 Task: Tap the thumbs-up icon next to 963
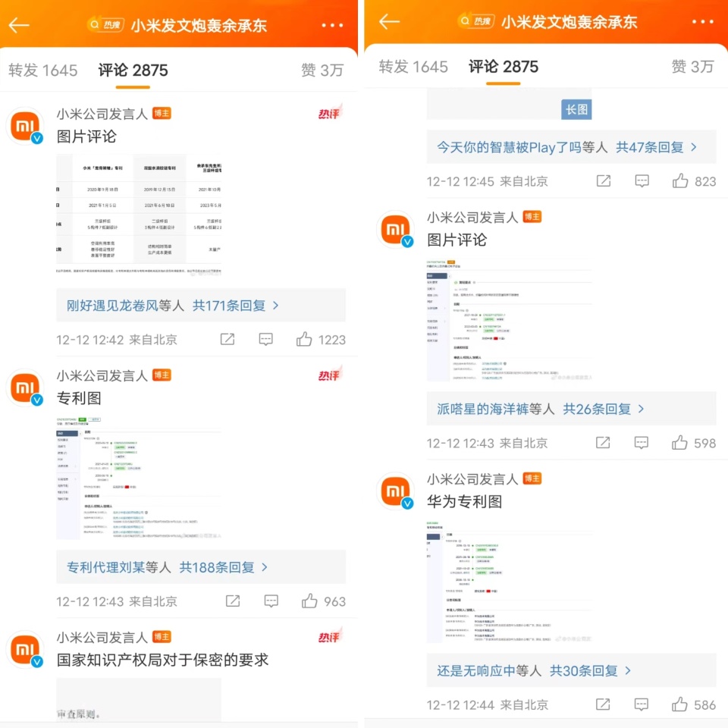click(309, 601)
